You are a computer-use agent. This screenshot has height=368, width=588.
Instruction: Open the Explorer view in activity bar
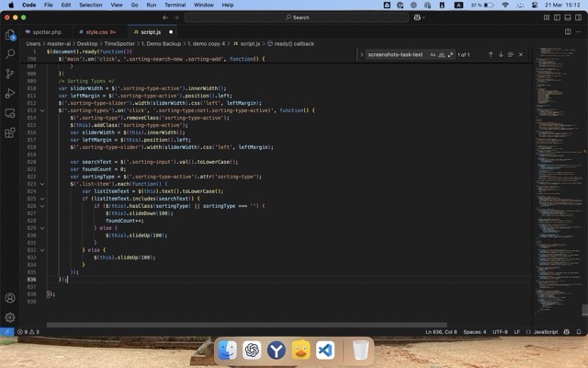click(10, 35)
